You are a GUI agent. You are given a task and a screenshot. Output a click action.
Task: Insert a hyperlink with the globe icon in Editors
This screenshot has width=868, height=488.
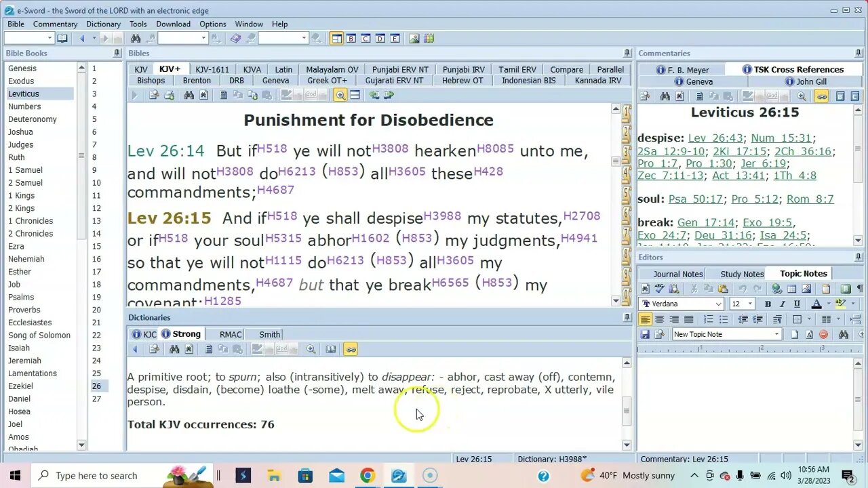(x=777, y=289)
